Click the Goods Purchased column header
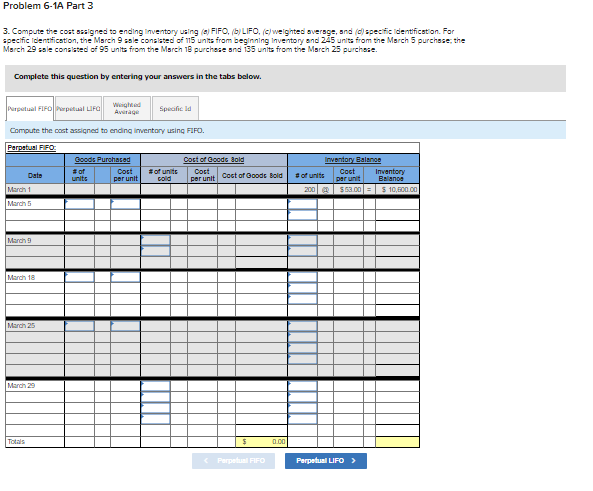 click(x=102, y=160)
